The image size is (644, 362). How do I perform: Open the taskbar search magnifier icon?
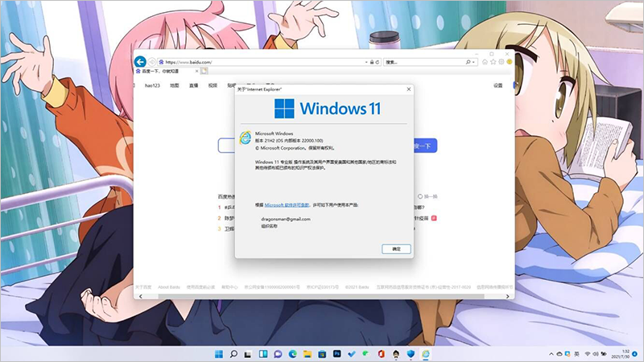pyautogui.click(x=233, y=354)
